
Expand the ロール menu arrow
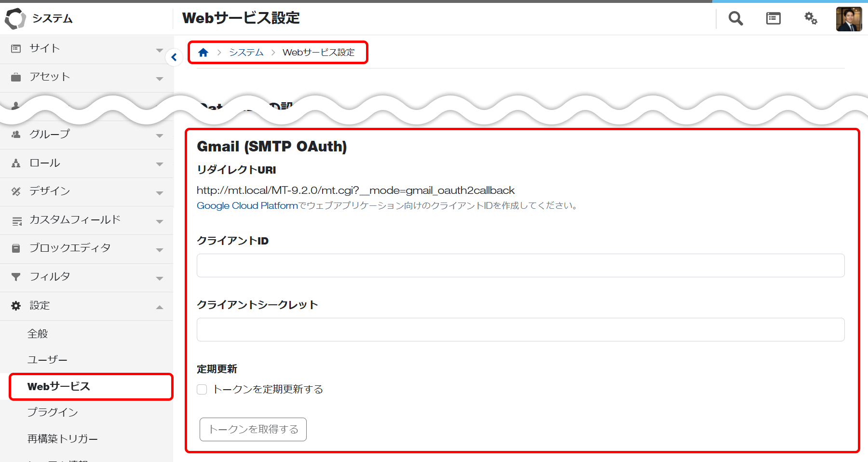(160, 164)
